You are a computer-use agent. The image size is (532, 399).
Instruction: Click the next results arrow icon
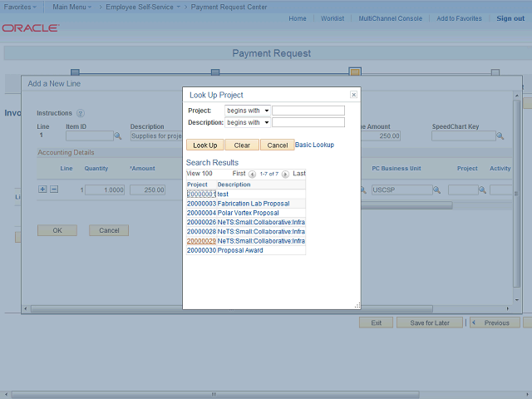285,174
